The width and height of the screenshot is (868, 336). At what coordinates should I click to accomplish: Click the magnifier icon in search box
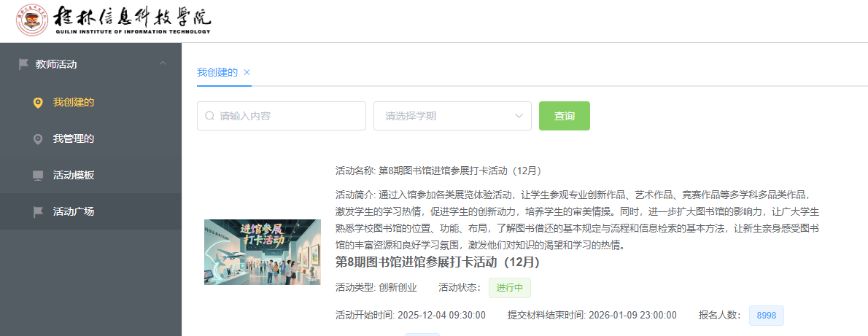[x=210, y=116]
